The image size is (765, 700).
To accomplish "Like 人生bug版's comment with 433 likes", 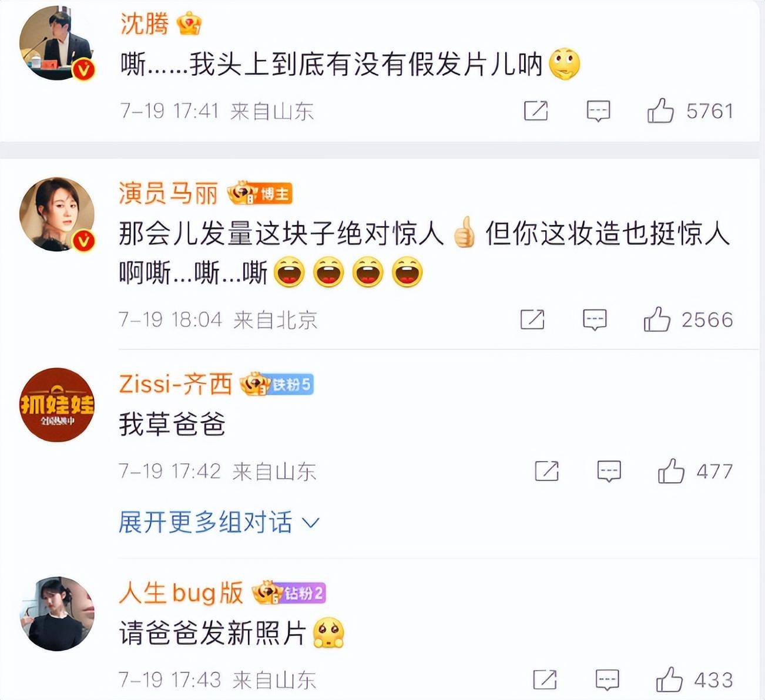I will (669, 679).
